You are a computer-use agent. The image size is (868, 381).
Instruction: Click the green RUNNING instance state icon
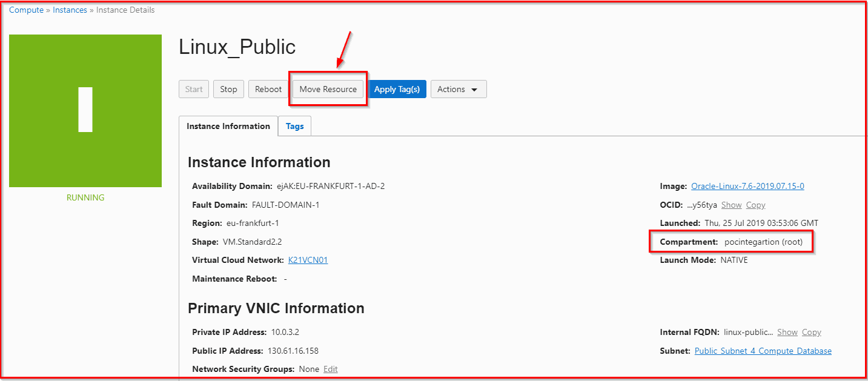(x=85, y=110)
